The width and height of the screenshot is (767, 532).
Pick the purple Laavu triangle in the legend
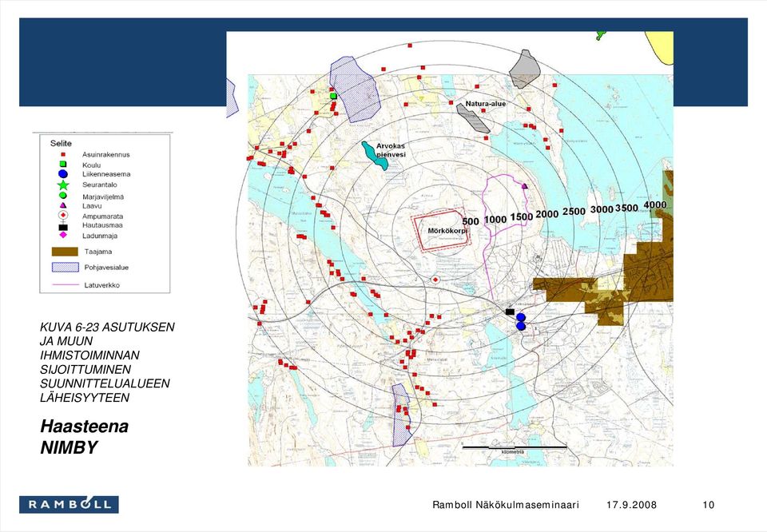coord(62,206)
